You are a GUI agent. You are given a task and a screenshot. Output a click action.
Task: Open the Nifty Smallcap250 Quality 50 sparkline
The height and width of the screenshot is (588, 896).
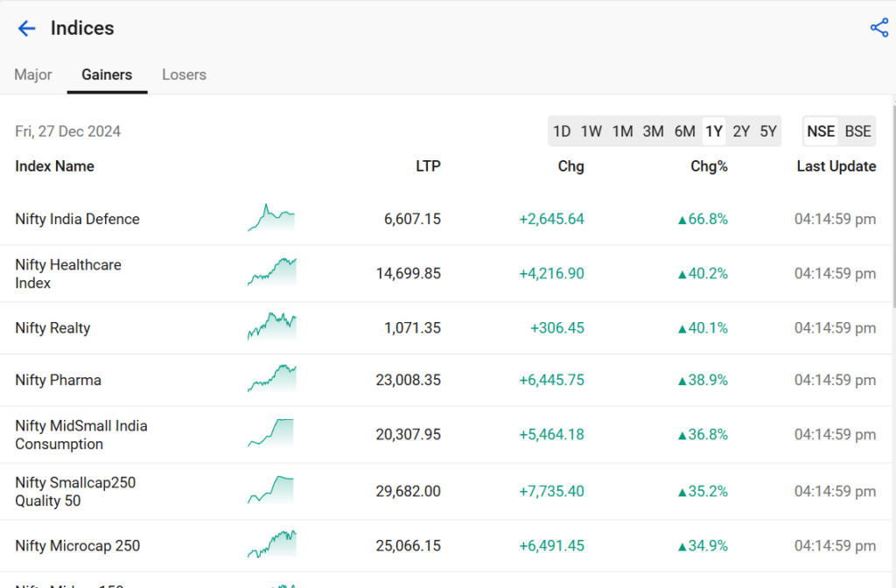(271, 490)
